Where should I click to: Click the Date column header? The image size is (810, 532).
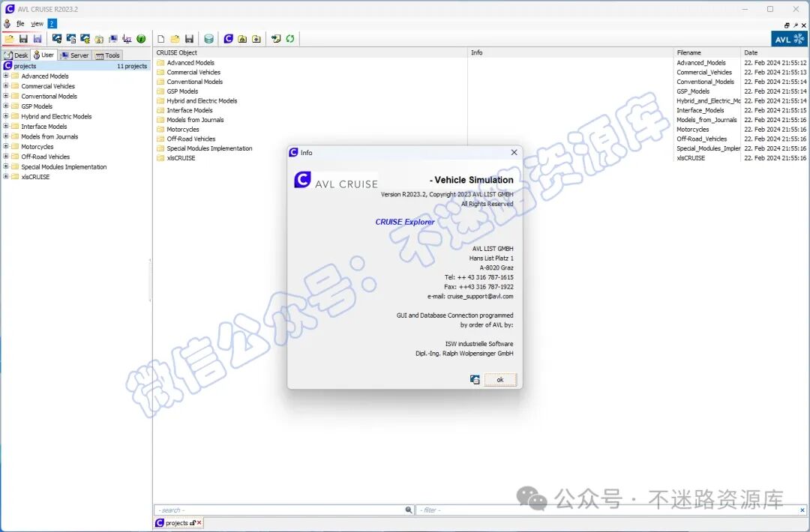(774, 52)
